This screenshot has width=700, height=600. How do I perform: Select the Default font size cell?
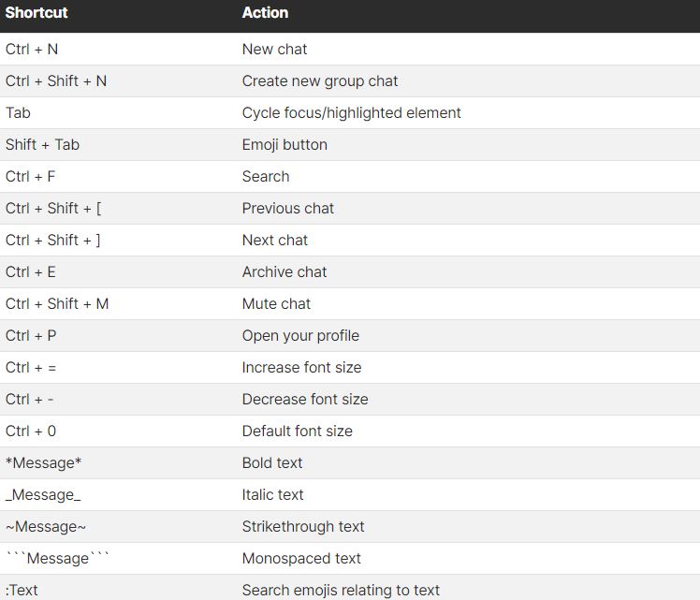(x=297, y=431)
